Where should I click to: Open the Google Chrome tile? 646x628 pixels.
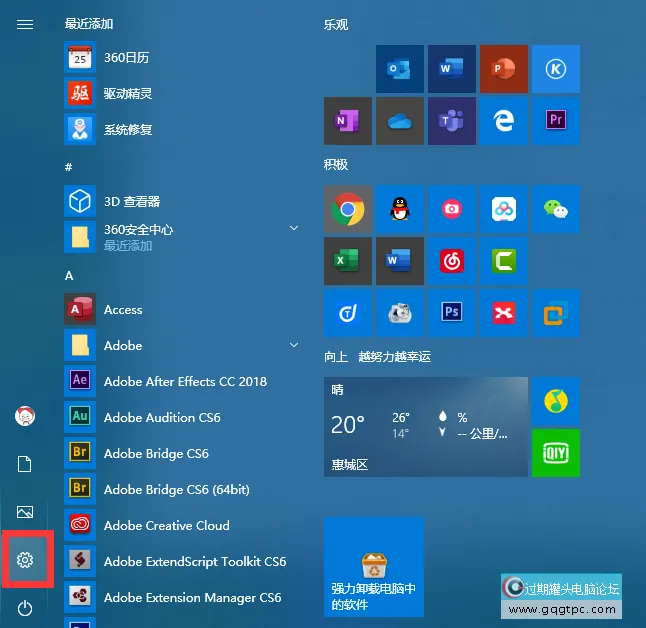coord(348,209)
